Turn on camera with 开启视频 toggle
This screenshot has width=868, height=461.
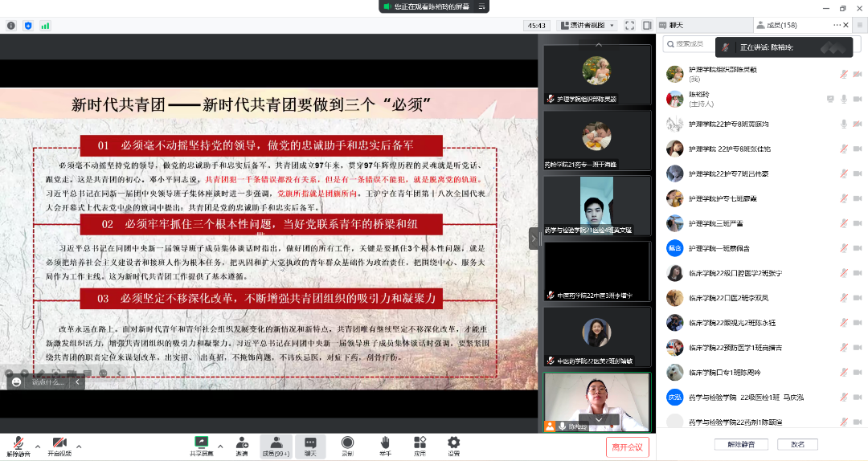click(59, 444)
